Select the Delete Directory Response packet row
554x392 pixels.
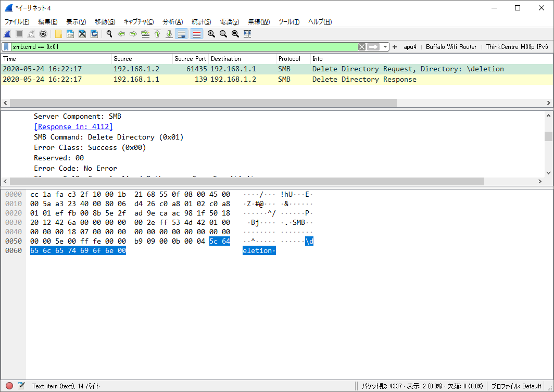[x=277, y=80]
